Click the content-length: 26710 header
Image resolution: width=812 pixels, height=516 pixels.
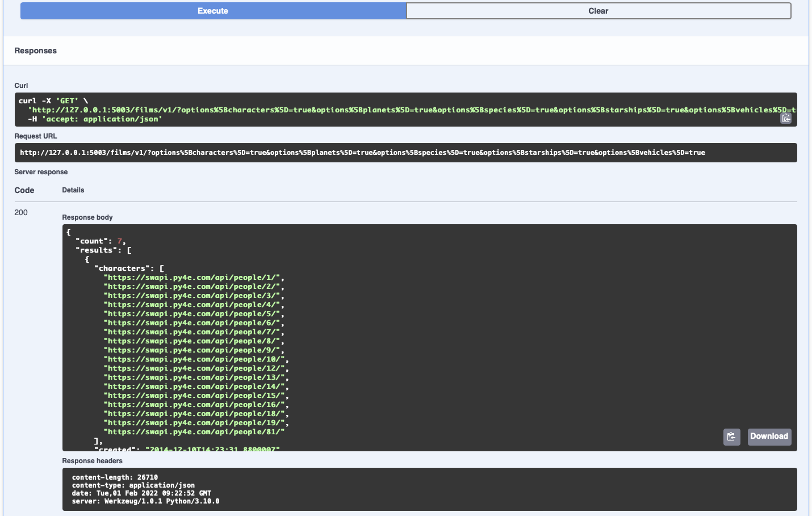115,477
